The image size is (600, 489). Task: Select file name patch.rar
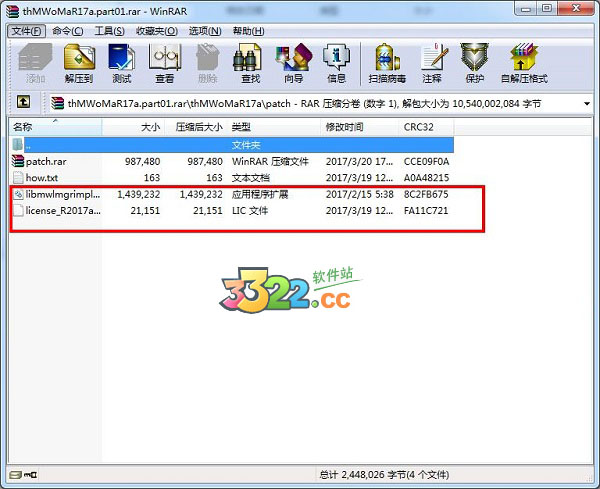point(46,161)
